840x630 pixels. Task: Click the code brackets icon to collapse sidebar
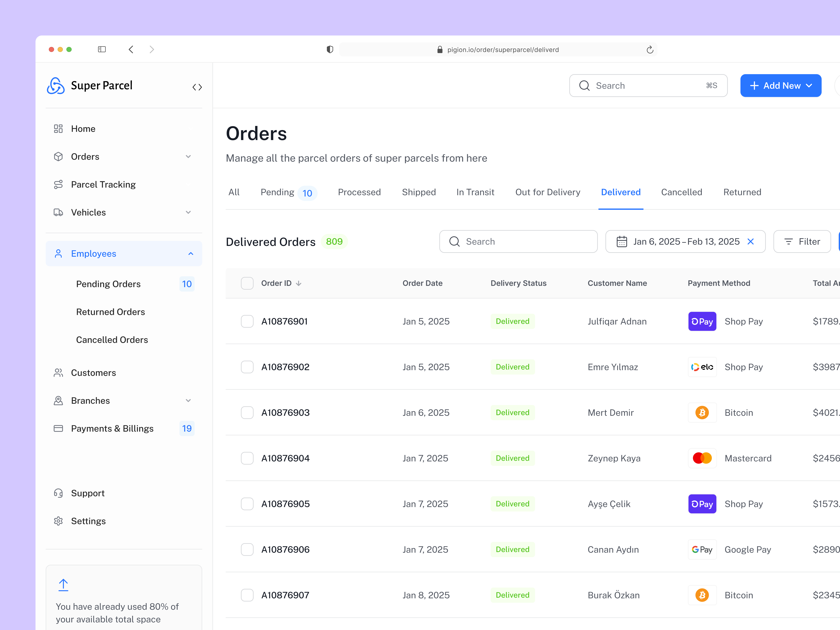(x=197, y=87)
